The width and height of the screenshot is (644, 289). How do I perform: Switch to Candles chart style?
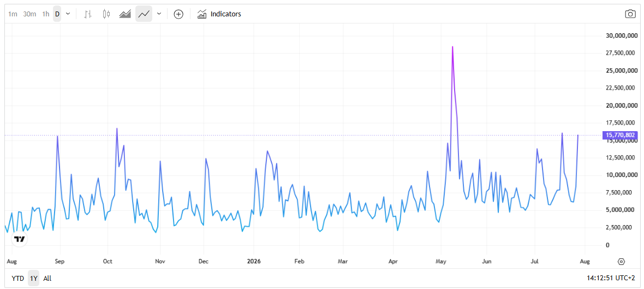106,14
